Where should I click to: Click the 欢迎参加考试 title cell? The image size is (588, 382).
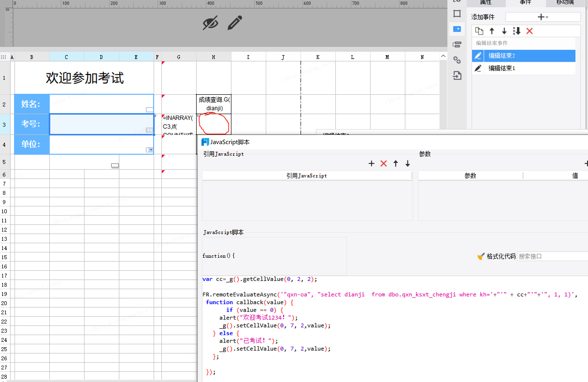85,78
